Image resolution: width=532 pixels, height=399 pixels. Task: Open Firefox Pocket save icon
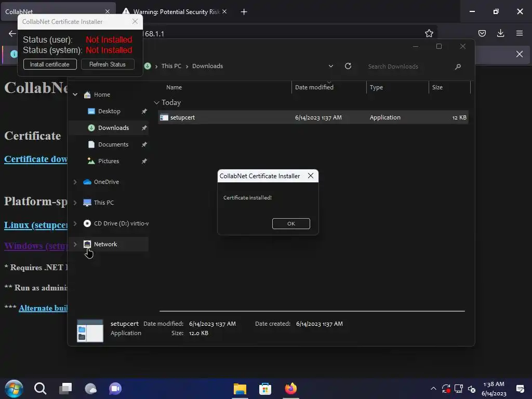[x=482, y=33]
